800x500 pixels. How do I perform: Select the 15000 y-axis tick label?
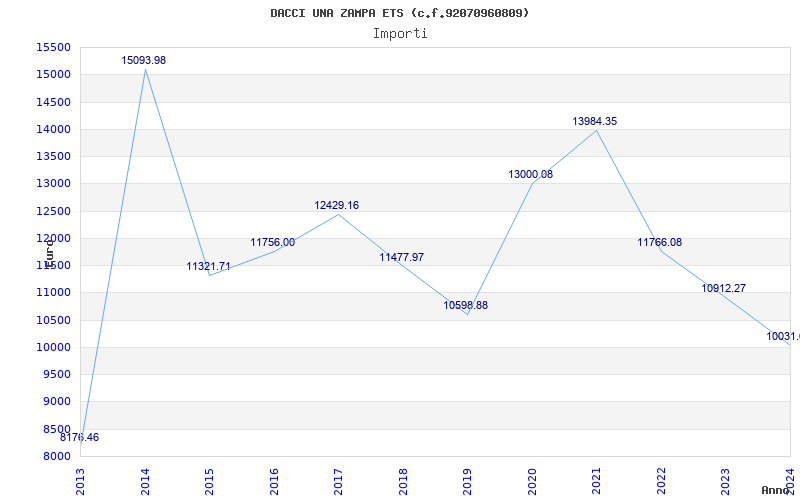(53, 74)
